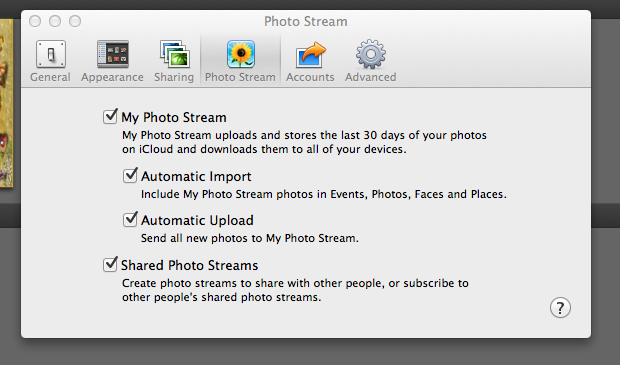Image resolution: width=620 pixels, height=365 pixels.
Task: Click the round question mark help button
Action: coord(560,308)
